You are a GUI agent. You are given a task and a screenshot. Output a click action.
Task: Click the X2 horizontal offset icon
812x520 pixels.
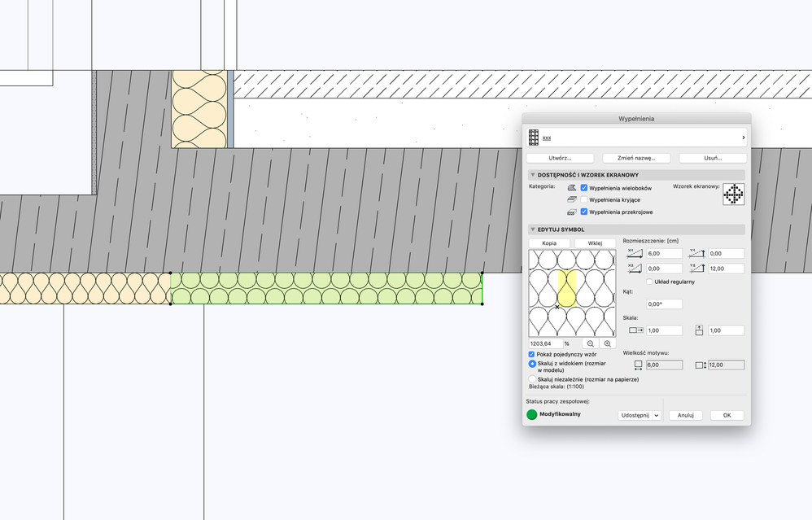pyautogui.click(x=635, y=269)
